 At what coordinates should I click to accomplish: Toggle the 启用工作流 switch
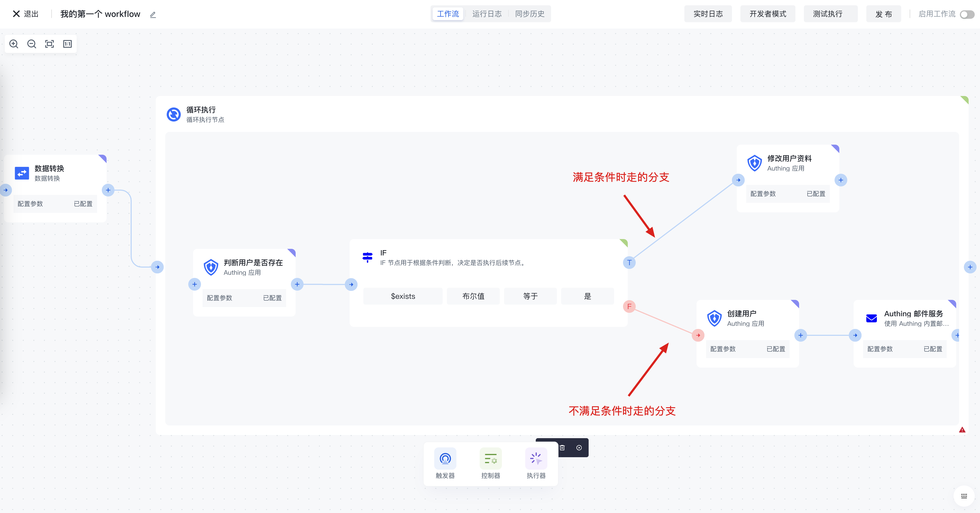(x=967, y=15)
